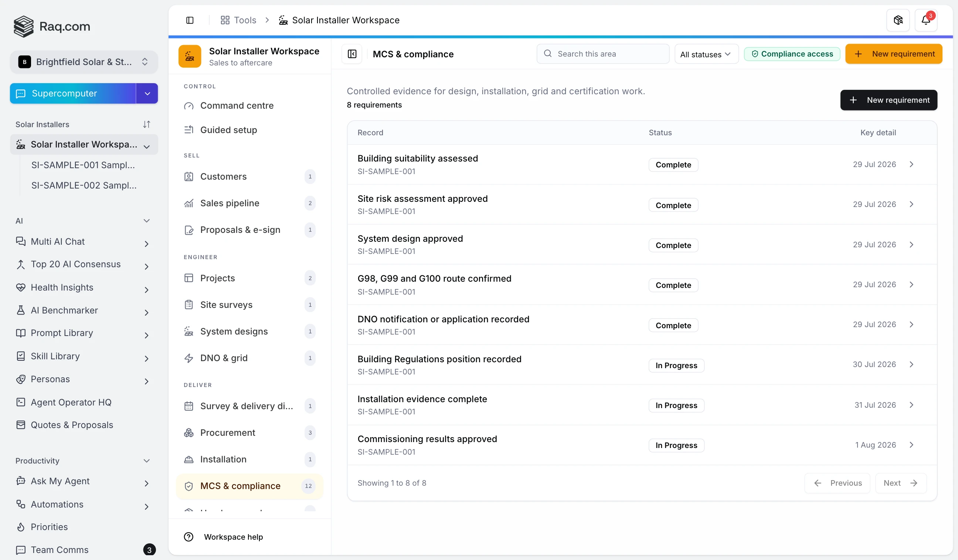Click the Tools breadcrumb grid icon
This screenshot has width=958, height=560.
pos(225,20)
